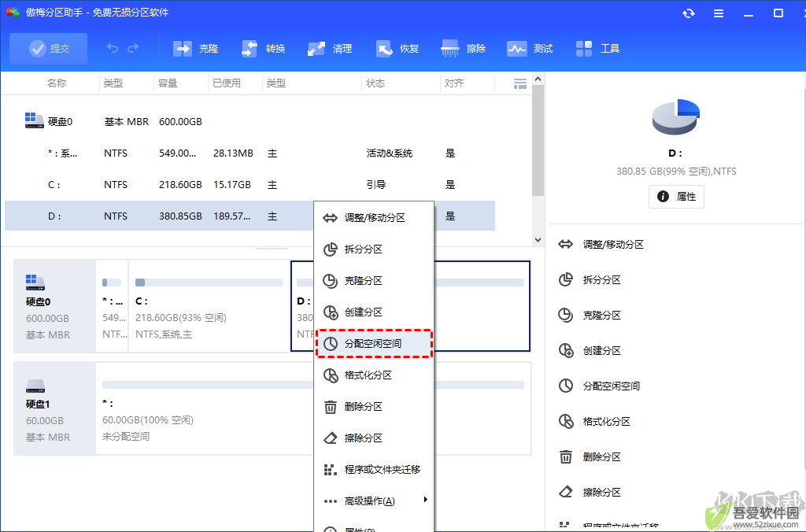The width and height of the screenshot is (806, 532).
Task: Click the 名称 column header
Action: pos(57,83)
